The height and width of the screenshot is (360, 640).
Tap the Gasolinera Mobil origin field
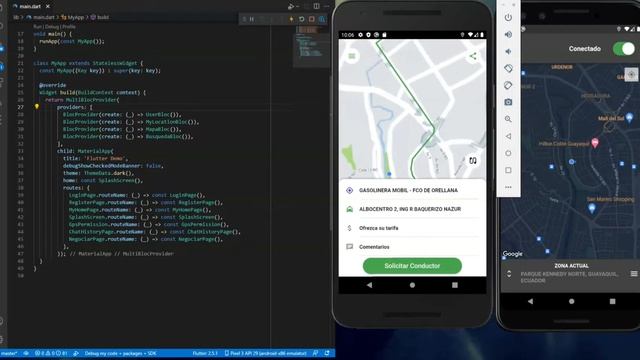[412, 190]
